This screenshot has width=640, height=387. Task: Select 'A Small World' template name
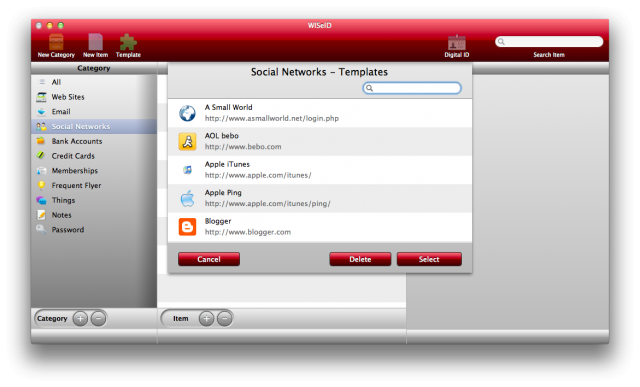[x=229, y=107]
